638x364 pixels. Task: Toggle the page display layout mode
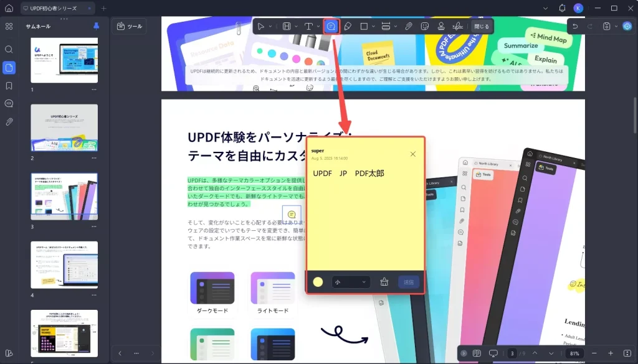click(477, 353)
